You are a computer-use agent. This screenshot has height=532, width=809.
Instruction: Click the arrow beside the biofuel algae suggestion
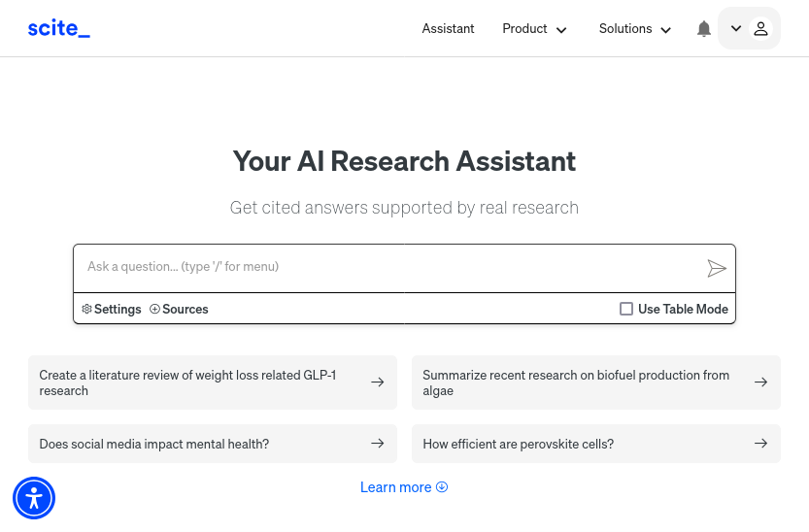click(760, 382)
